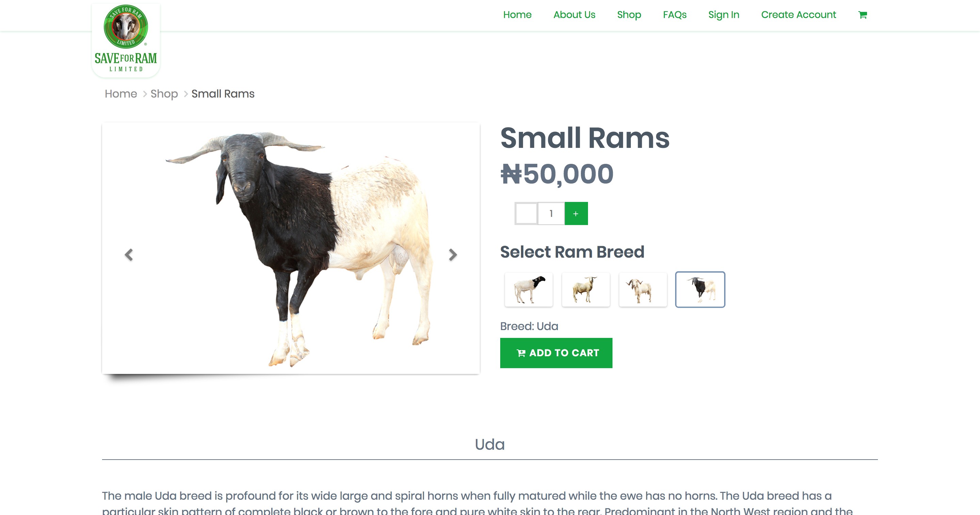Open the Create Account page
The image size is (980, 515).
tap(798, 15)
